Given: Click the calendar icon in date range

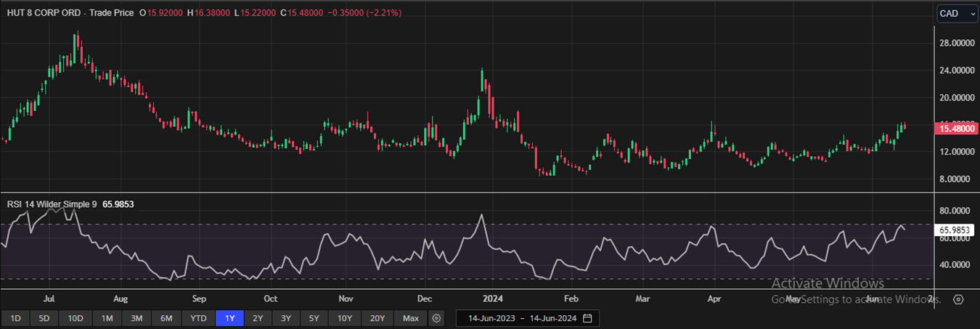Looking at the screenshot, I should point(587,318).
